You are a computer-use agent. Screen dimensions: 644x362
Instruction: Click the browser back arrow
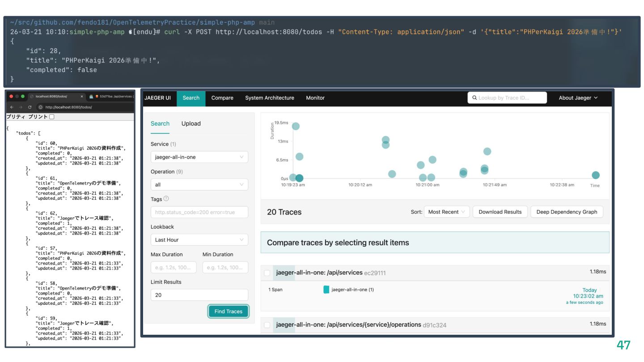(x=12, y=107)
